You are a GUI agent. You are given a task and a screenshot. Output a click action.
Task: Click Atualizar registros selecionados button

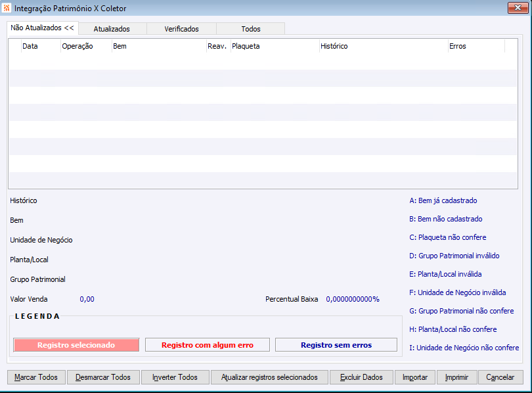click(269, 377)
